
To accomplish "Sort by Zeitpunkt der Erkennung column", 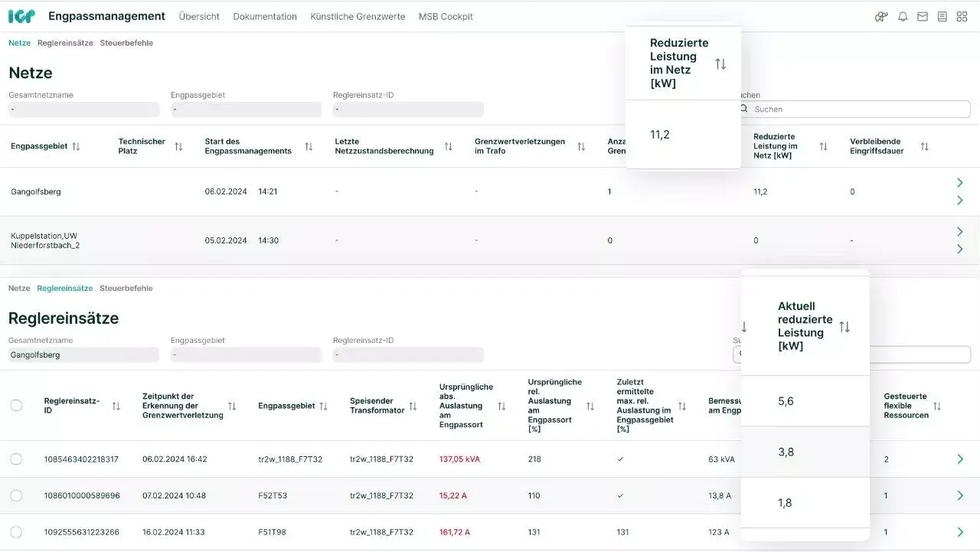I will coord(232,407).
